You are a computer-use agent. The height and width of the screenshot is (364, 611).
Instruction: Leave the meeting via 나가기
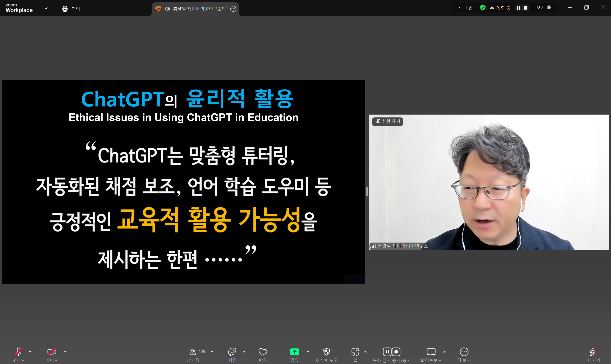(x=594, y=352)
